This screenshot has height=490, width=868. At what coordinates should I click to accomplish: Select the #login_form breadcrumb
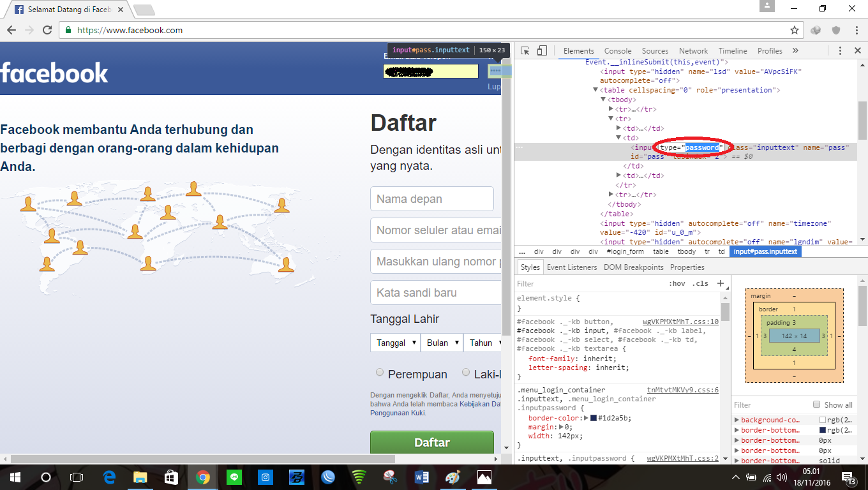(625, 251)
